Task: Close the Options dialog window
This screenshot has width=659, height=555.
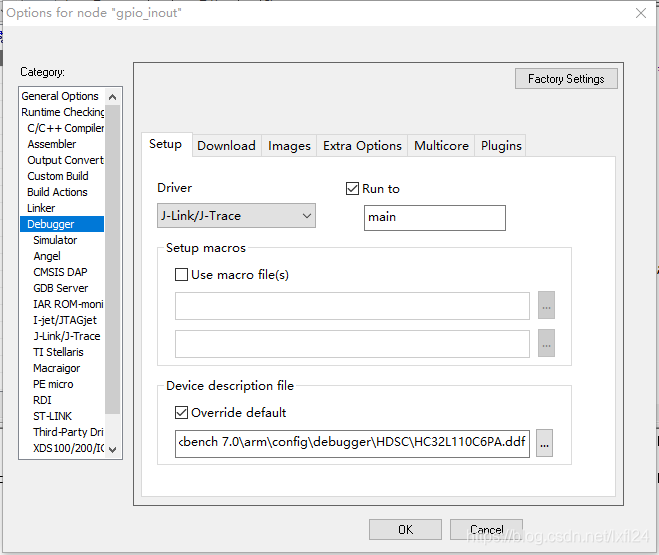Action: [x=641, y=13]
